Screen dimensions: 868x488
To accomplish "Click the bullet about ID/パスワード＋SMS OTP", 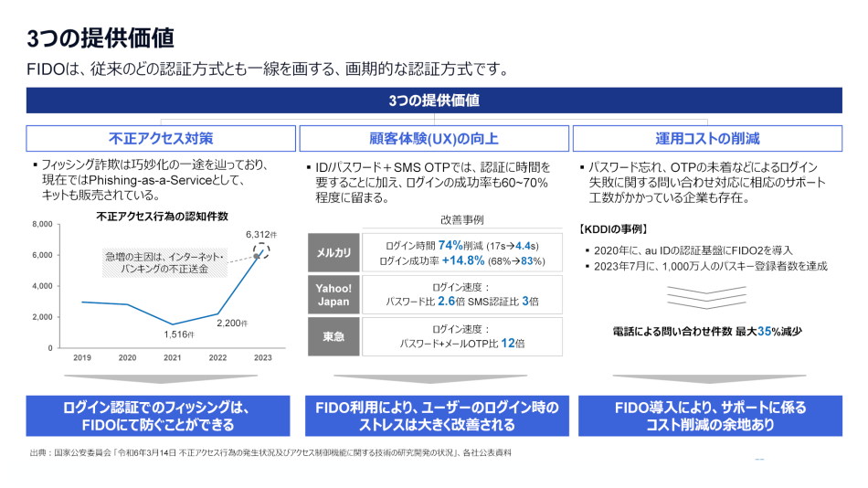I will [428, 182].
